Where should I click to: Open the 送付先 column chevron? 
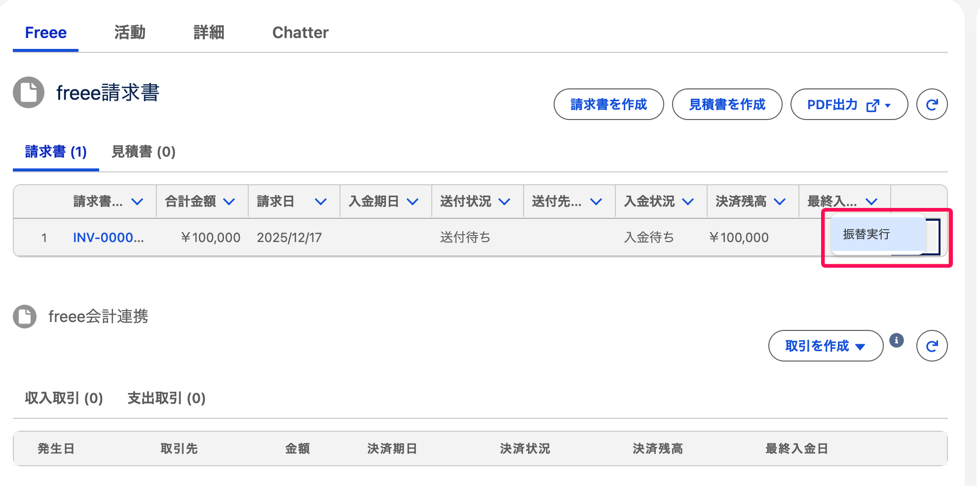(596, 202)
